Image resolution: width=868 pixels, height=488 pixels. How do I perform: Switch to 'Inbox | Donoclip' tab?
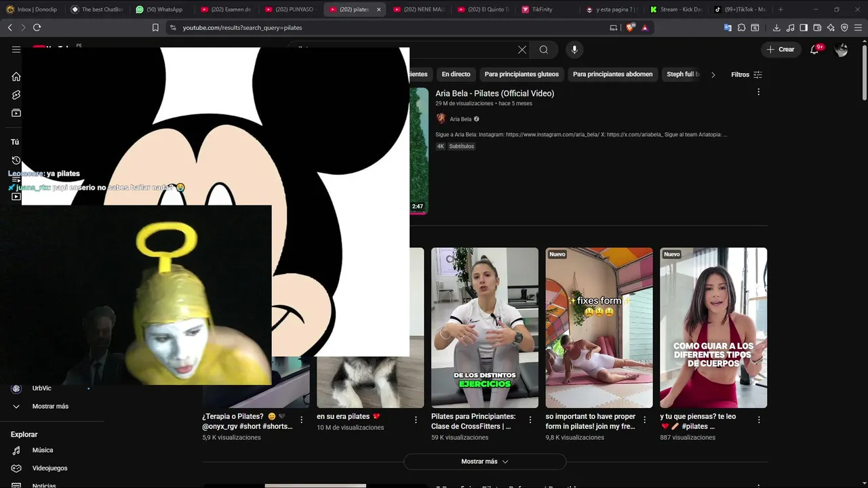point(32,9)
